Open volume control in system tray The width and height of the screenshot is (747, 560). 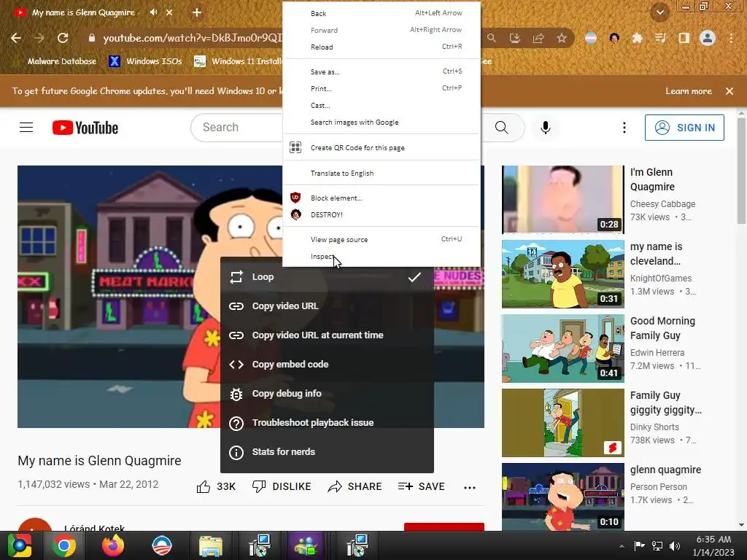click(675, 546)
